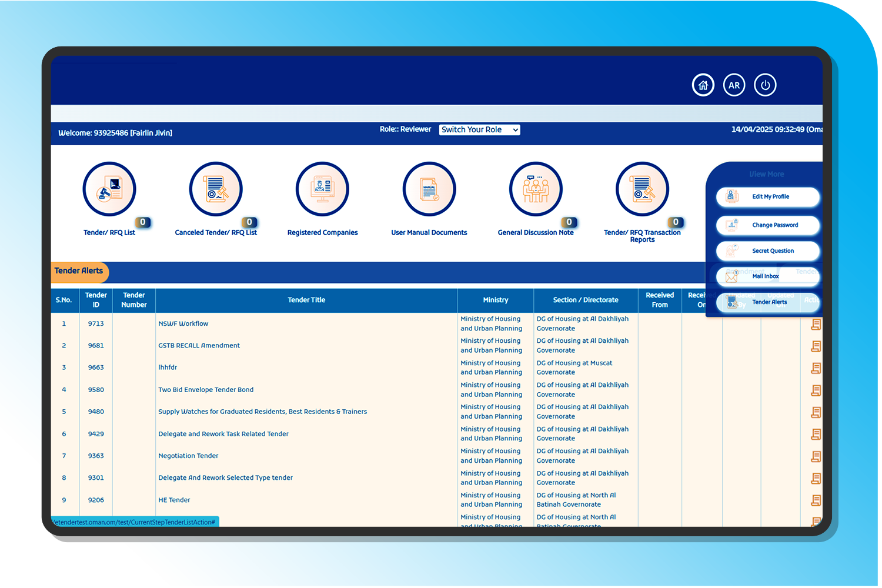Click the Home icon in header
Viewport: 882px width, 588px height.
[703, 85]
